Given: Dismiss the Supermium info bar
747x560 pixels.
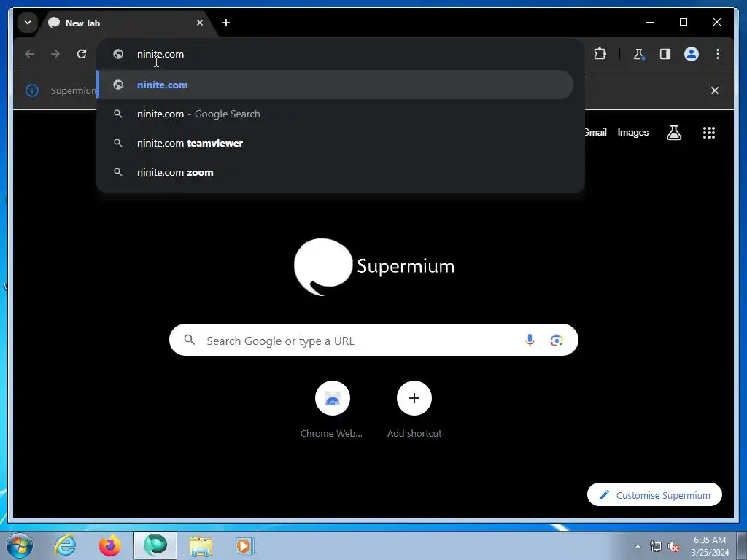Looking at the screenshot, I should 715,90.
